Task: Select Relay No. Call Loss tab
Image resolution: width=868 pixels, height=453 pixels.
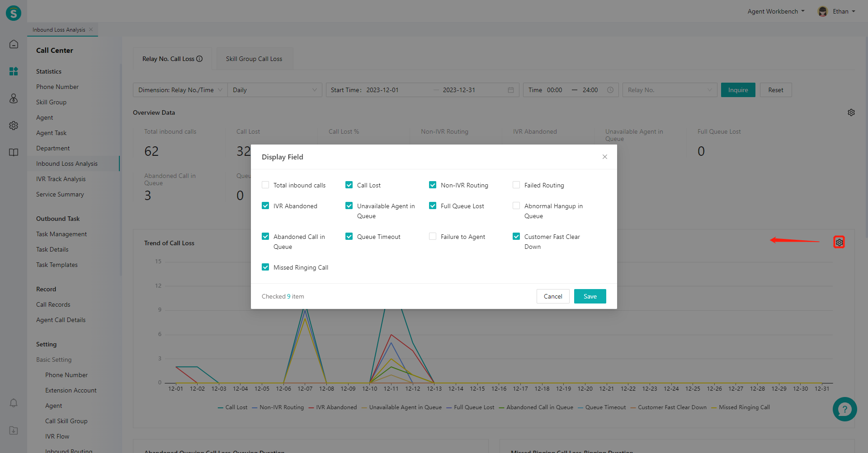Action: pyautogui.click(x=172, y=59)
